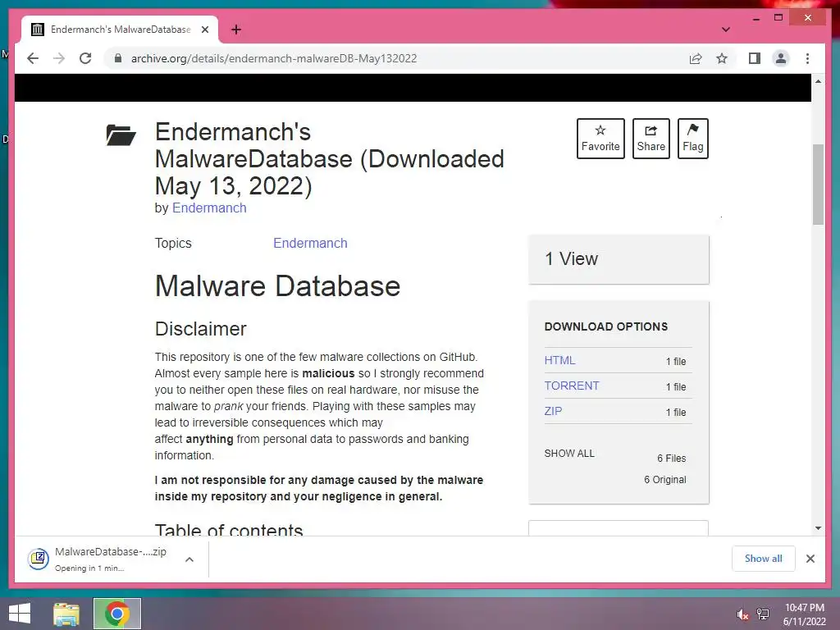This screenshot has height=630, width=840.
Task: Click the Share button on the item
Action: (651, 138)
